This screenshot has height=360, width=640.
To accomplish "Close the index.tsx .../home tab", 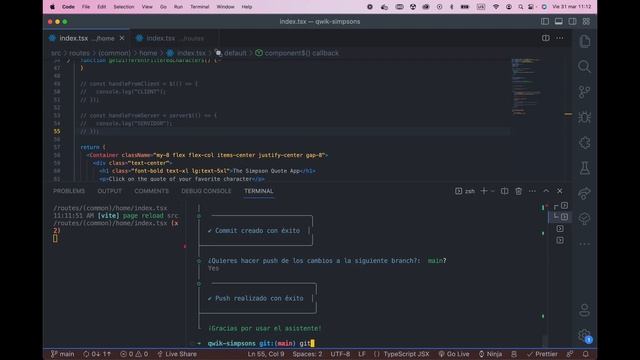I will tap(122, 38).
